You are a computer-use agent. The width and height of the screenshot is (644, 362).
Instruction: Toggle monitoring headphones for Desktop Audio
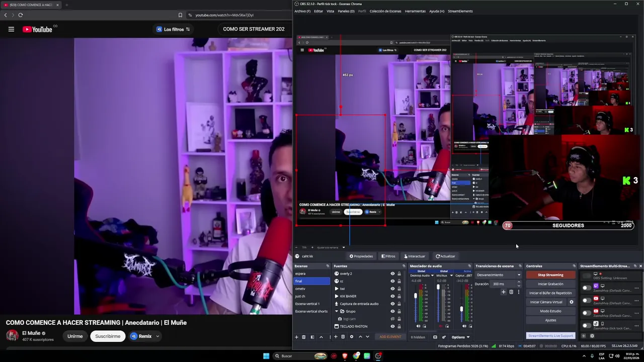tap(425, 326)
